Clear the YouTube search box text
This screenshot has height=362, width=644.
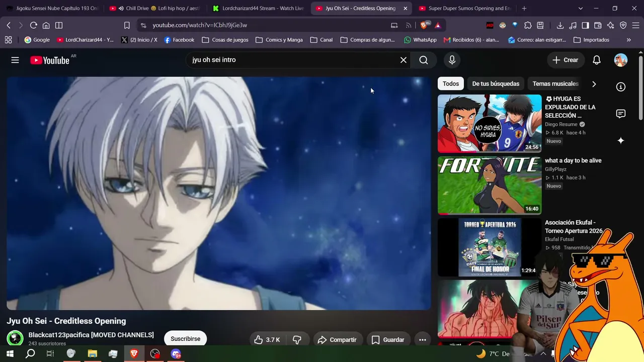click(x=404, y=60)
